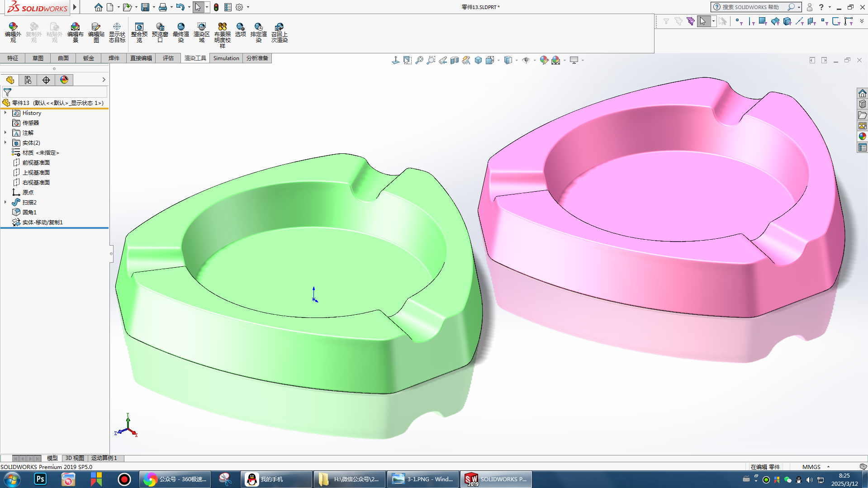The height and width of the screenshot is (488, 868).
Task: Click Edit Appearance icon in view toolbar
Action: click(x=544, y=60)
